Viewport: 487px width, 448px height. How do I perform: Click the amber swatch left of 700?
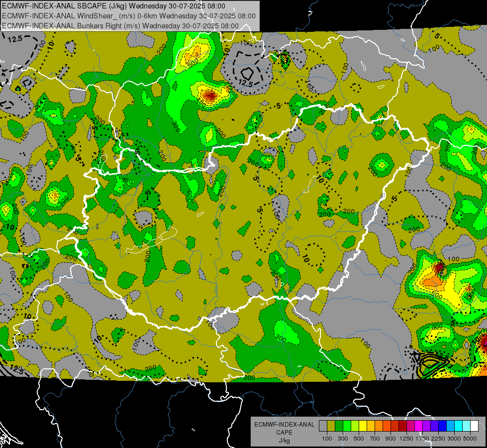tap(371, 426)
